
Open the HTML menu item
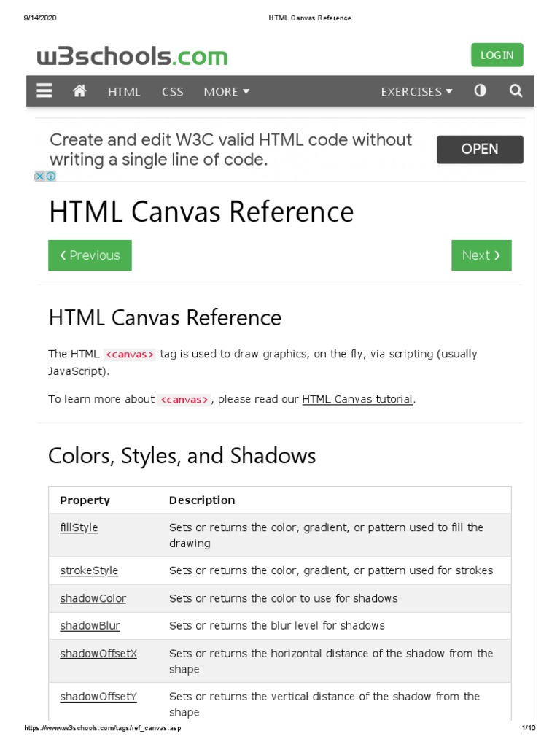click(x=124, y=92)
